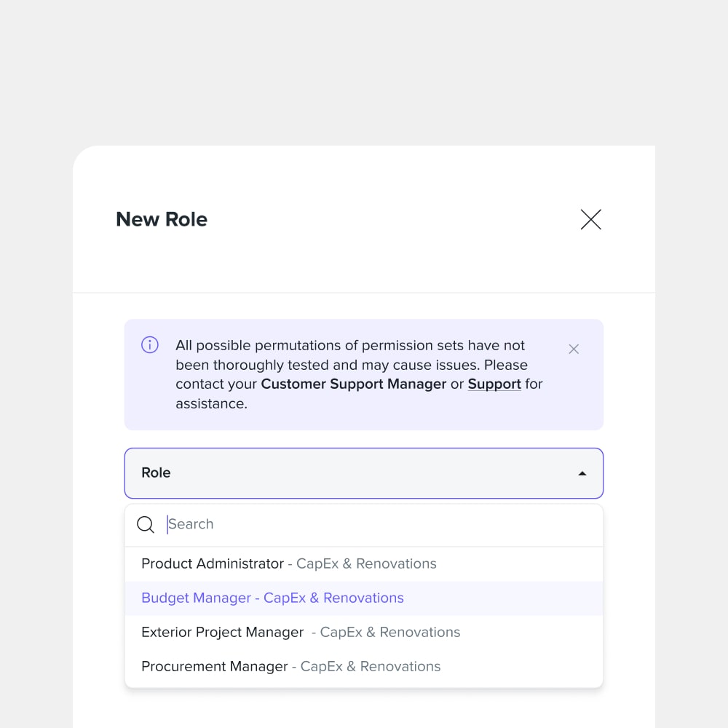Click the New Role dialog heading
Screen dimensions: 728x728
tap(162, 219)
